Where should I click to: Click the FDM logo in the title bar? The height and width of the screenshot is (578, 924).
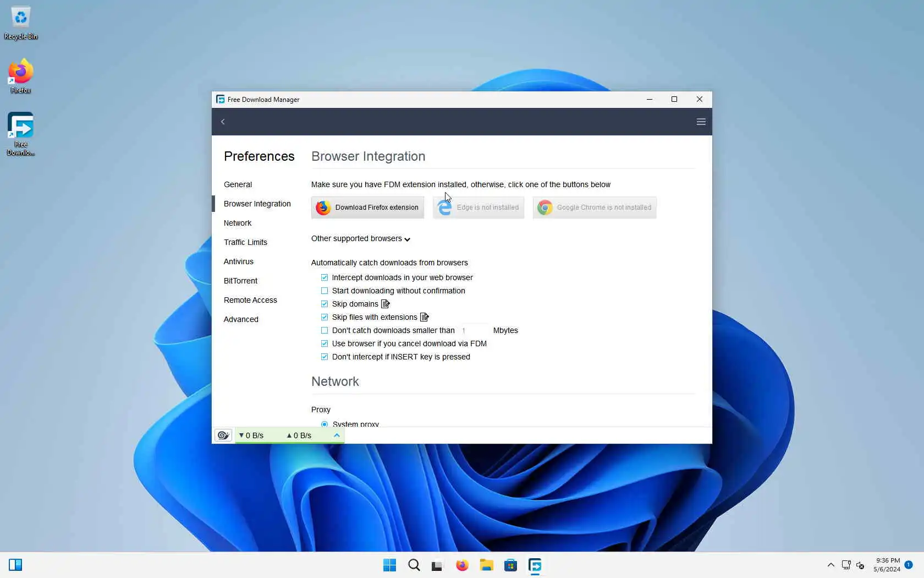pos(221,99)
